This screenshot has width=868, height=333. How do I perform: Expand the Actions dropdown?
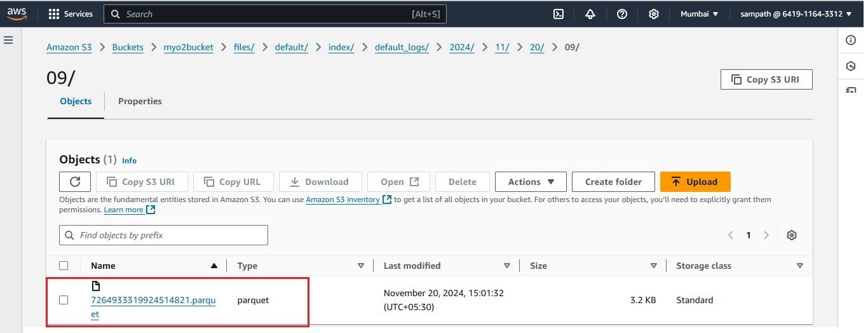click(x=531, y=182)
